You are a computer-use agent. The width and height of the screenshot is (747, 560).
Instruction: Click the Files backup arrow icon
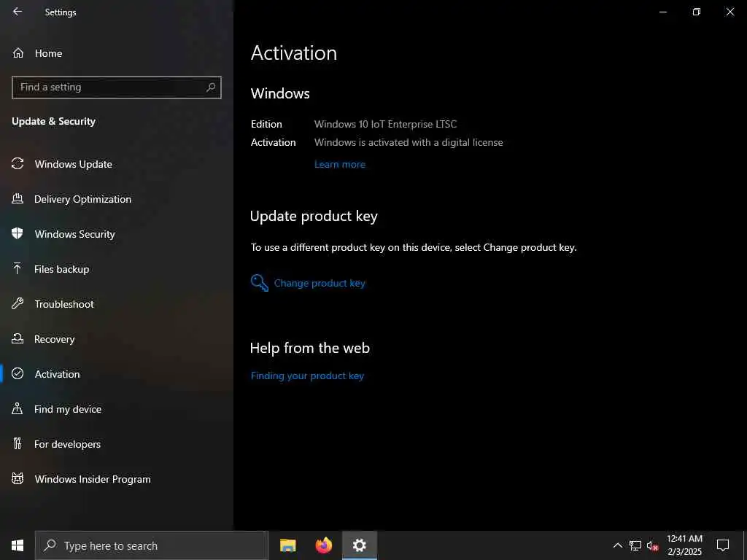(18, 269)
